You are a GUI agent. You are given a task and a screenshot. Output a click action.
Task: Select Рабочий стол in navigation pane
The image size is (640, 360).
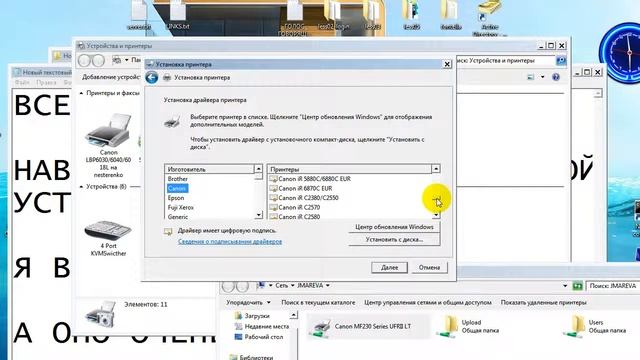coord(259,337)
